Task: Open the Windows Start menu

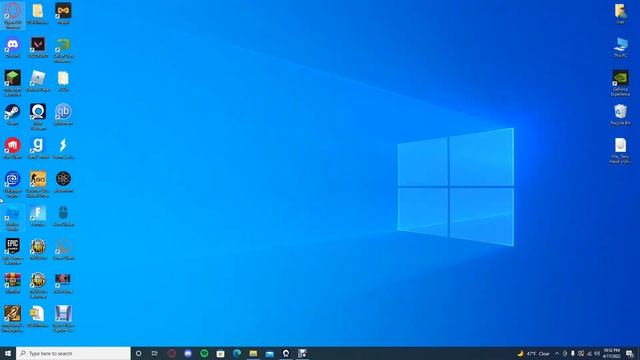Action: click(8, 353)
